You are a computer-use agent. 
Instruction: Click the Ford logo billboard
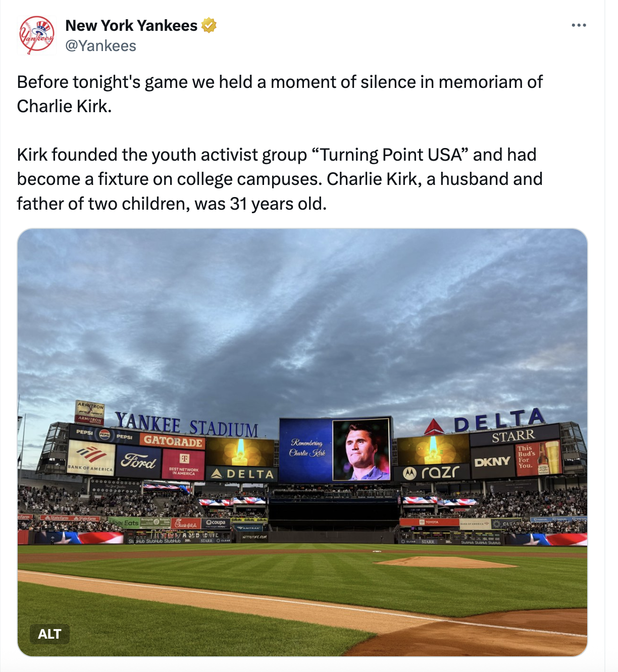[x=139, y=461]
